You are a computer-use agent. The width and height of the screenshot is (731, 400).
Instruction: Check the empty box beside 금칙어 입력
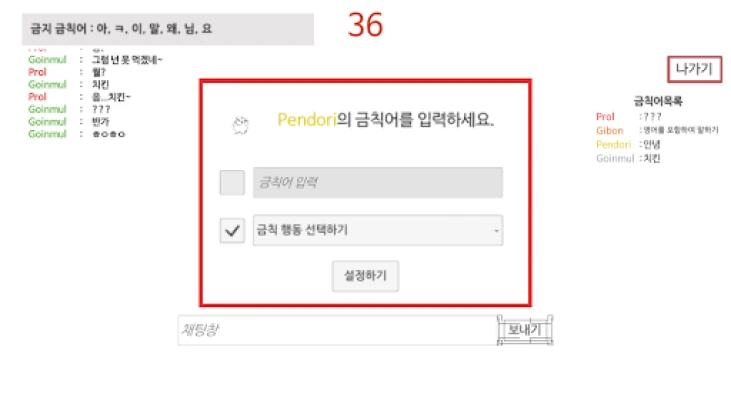pos(232,182)
